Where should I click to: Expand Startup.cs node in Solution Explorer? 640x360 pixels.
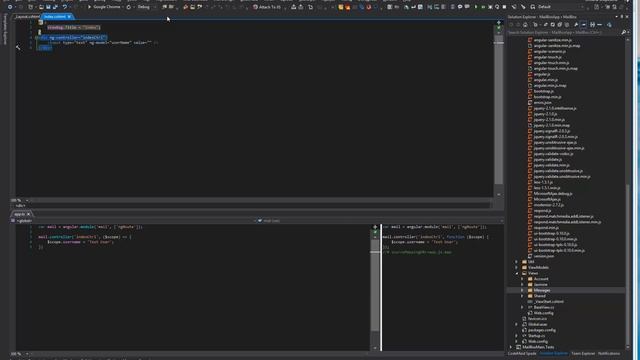(x=516, y=336)
